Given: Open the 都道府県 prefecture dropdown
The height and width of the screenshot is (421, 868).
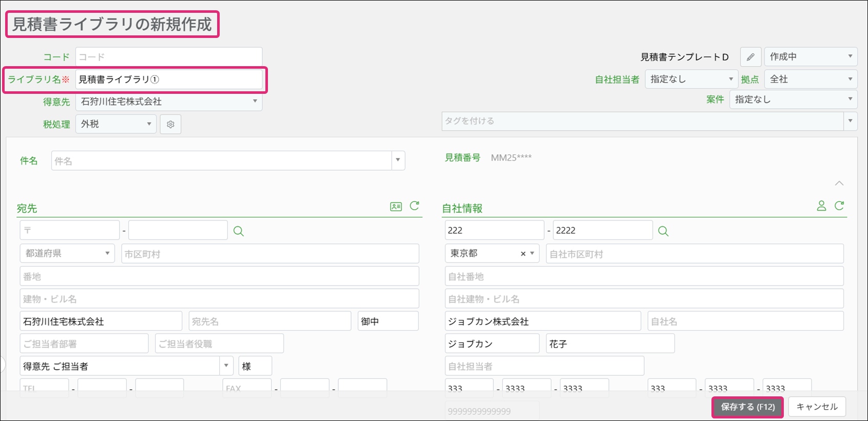Looking at the screenshot, I should tap(67, 253).
